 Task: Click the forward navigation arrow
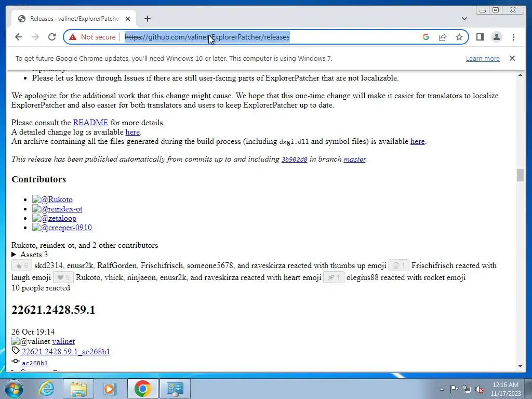pyautogui.click(x=35, y=37)
